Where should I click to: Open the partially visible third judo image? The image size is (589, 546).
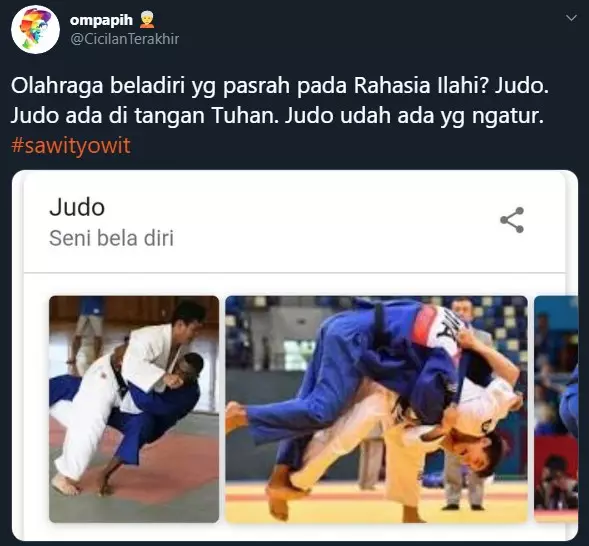pyautogui.click(x=556, y=409)
